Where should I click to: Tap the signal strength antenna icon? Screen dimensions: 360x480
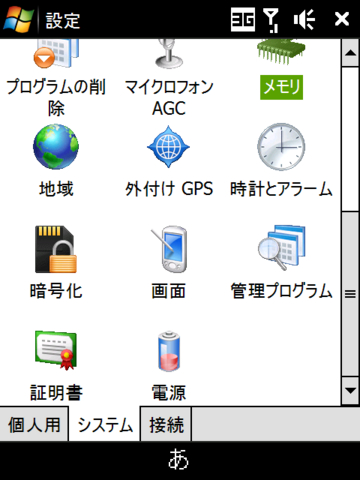[271, 20]
